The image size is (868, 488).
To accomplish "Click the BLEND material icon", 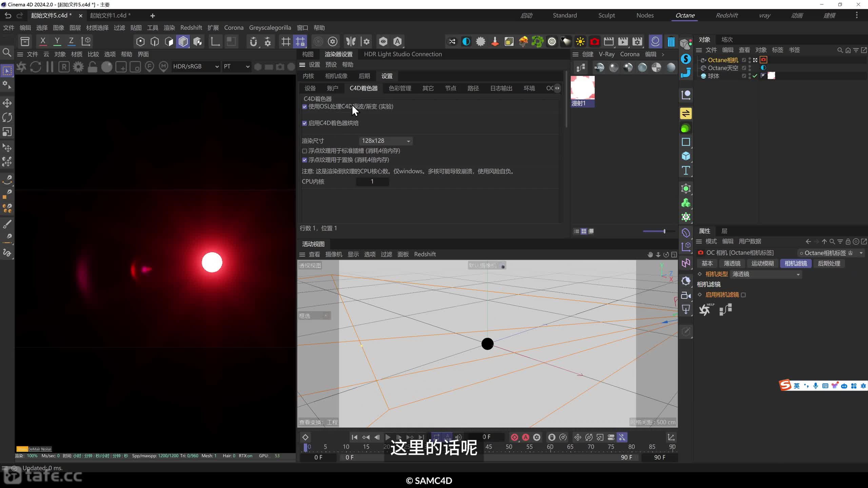I will point(599,67).
